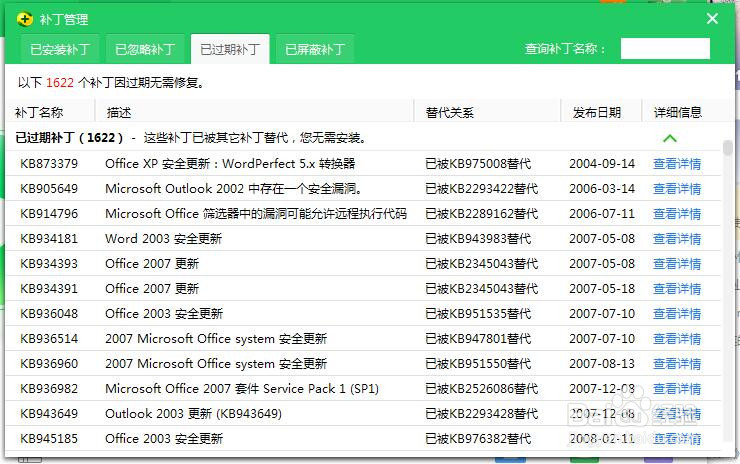
Task: Select patch name KB934181
Action: tap(49, 239)
